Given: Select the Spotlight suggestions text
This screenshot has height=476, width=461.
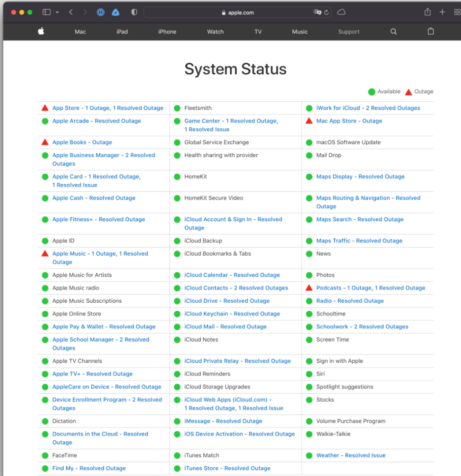Looking at the screenshot, I should (x=345, y=387).
